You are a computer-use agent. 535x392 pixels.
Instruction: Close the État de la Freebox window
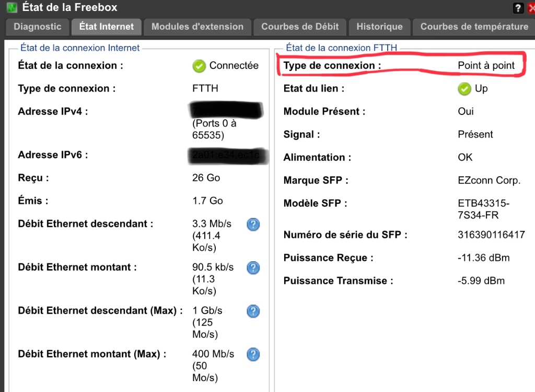(x=531, y=7)
